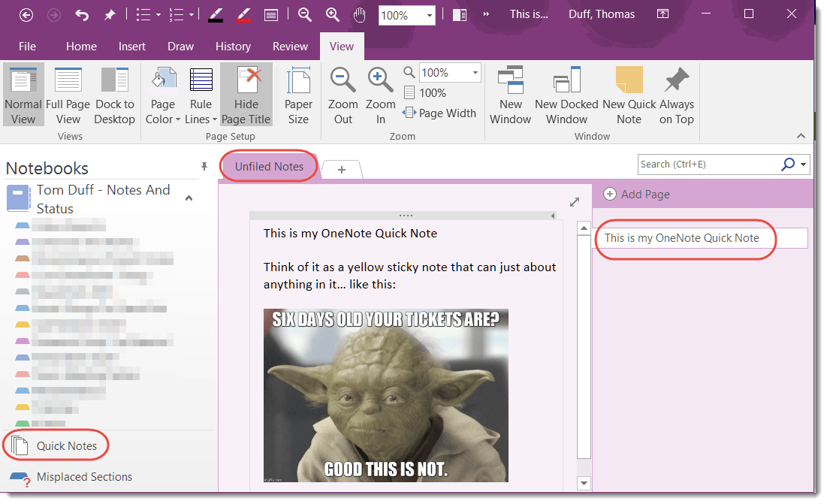Open a New Docked Window
Viewport: 827px width, 504px height.
tap(566, 95)
